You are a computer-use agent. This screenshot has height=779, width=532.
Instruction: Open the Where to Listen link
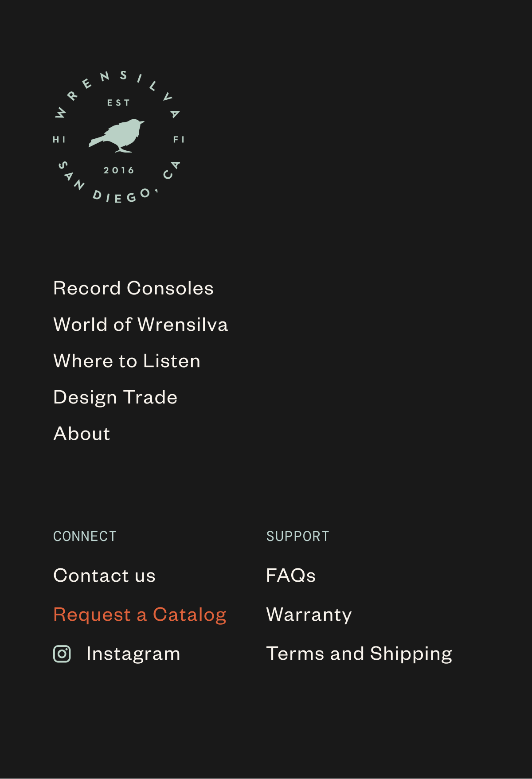[x=127, y=361]
